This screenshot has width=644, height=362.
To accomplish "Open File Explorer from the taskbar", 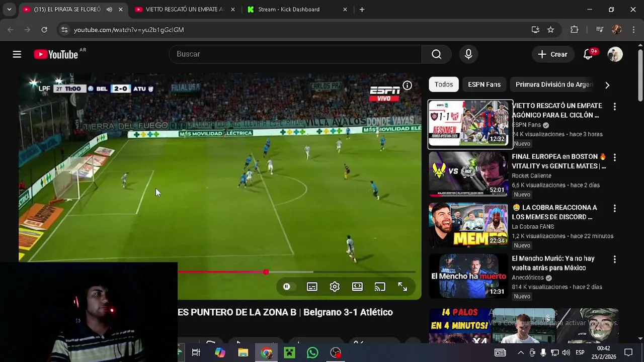I will pos(243,352).
